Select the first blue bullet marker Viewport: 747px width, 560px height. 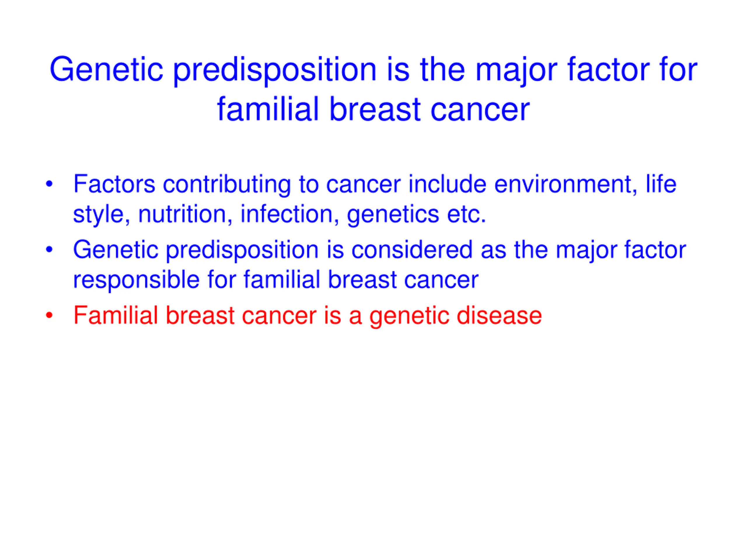[49, 184]
